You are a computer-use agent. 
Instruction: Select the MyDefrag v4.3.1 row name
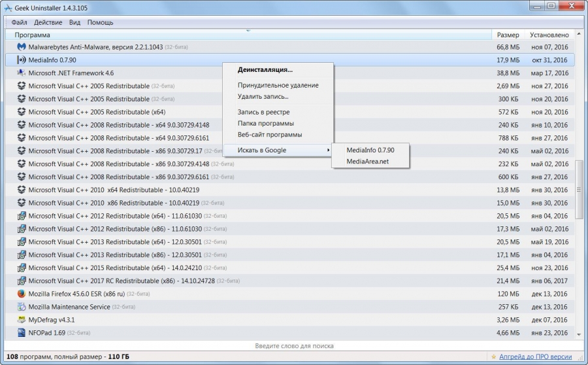coord(52,320)
